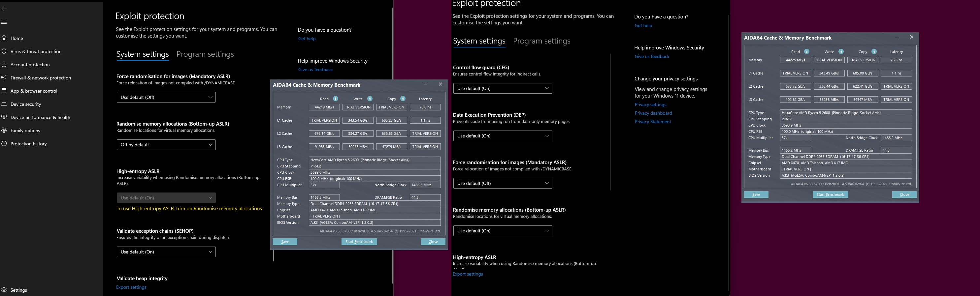Click the Home icon in sidebar
980x296 pixels.
click(x=4, y=38)
